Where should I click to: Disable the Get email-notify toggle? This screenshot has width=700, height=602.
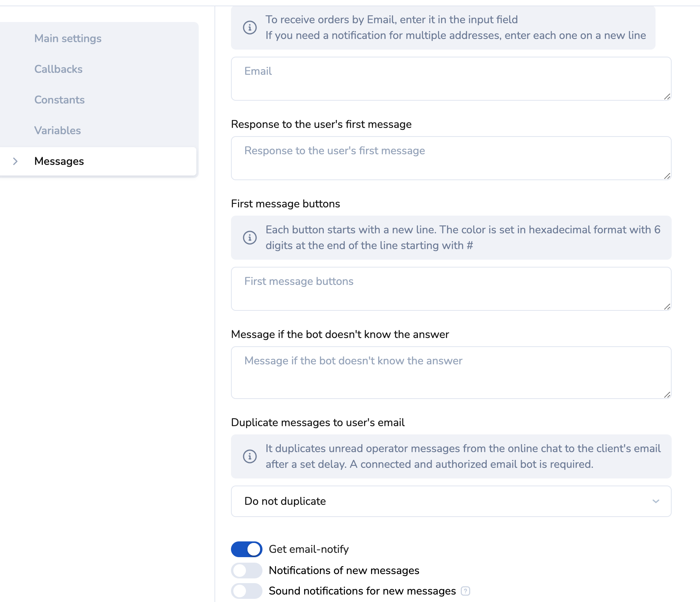247,549
